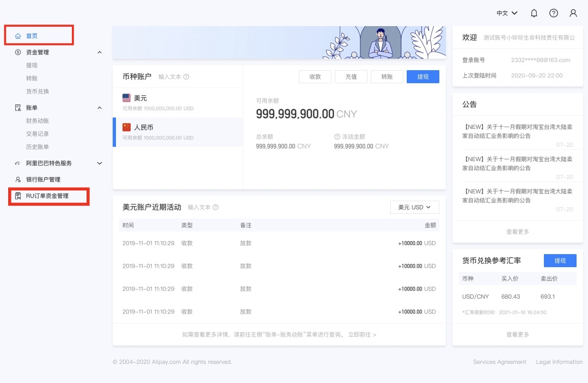
Task: Click the 收款 button
Action: (315, 77)
